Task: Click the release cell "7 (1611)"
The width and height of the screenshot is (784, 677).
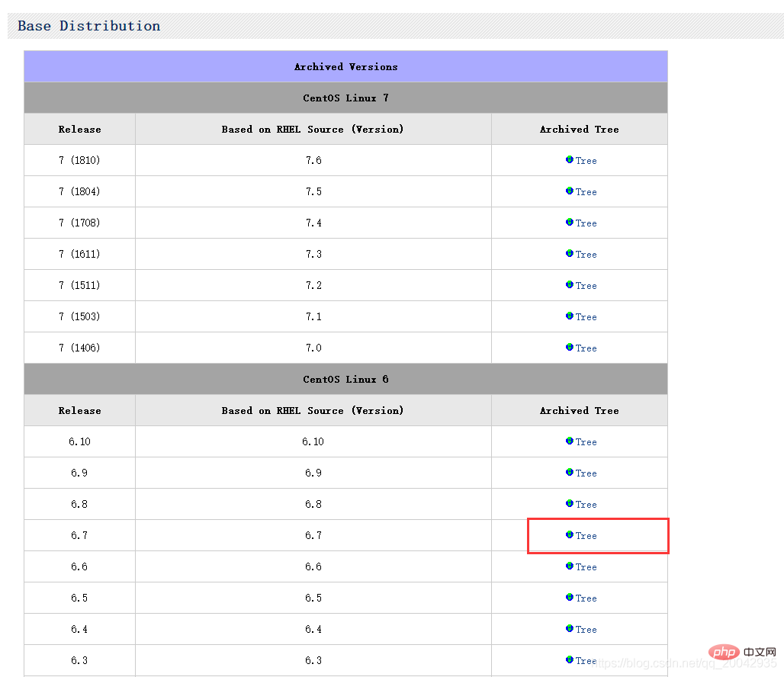Action: pyautogui.click(x=79, y=254)
